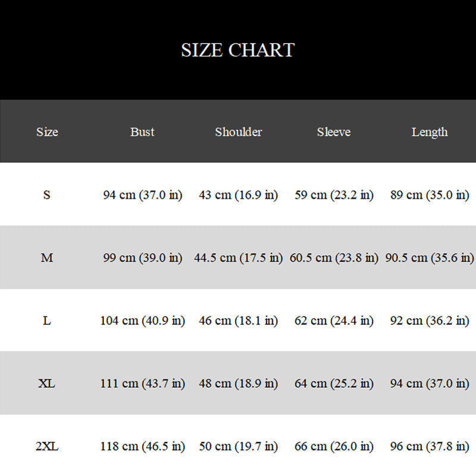The image size is (476, 476).
Task: Click the 104 cm (40.9 in) bust cell
Action: [x=143, y=321]
